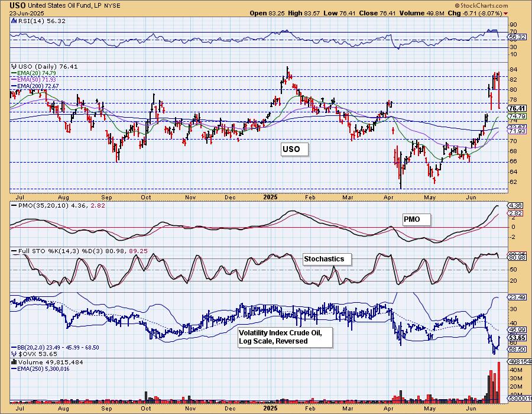532x414 pixels.
Task: Click the 56.32 RSI value tag on the right axis
Action: point(518,37)
